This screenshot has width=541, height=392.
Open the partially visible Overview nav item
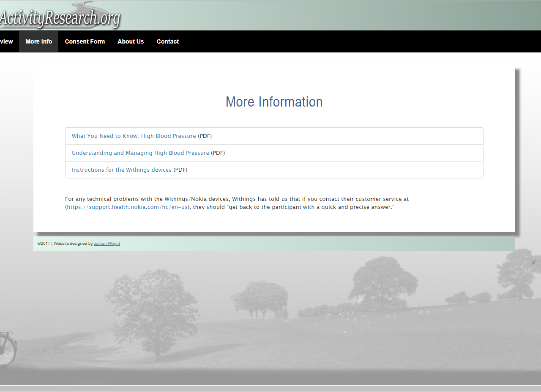6,41
